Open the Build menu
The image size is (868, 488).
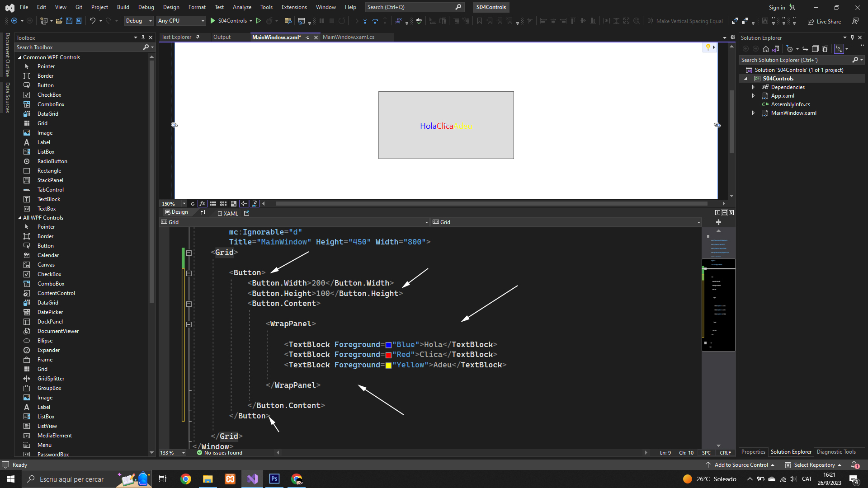tap(123, 7)
